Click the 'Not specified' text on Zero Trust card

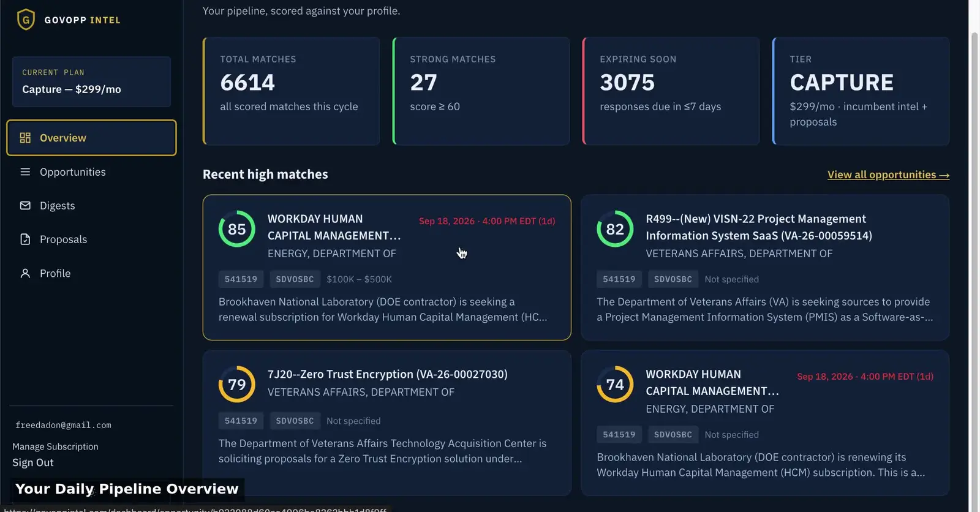(353, 421)
